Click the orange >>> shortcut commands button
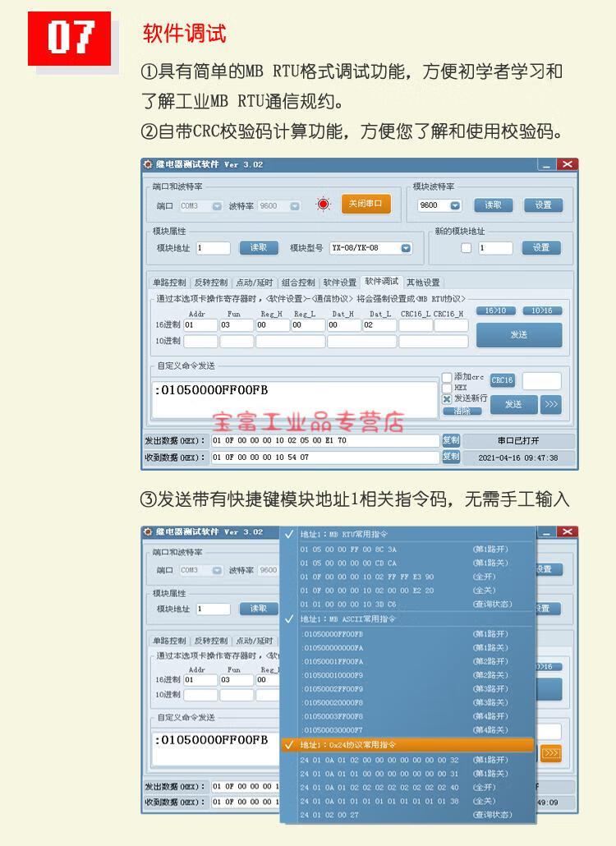This screenshot has height=846, width=616. point(551,753)
